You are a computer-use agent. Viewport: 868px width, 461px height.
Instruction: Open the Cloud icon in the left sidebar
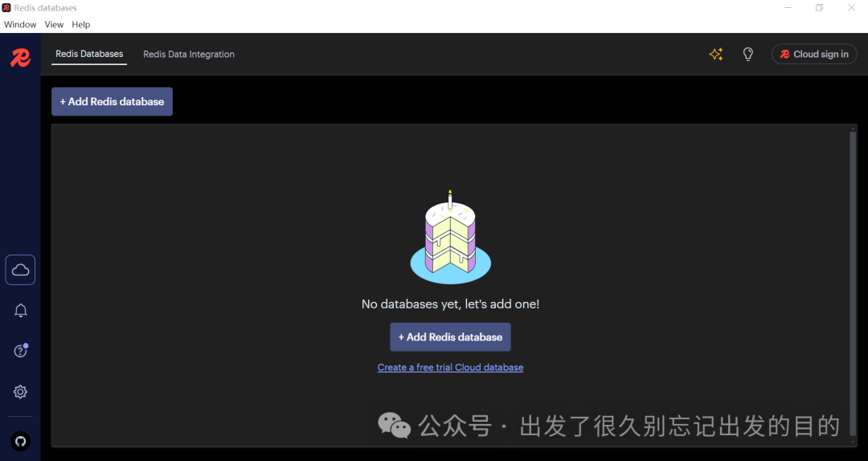coord(20,270)
